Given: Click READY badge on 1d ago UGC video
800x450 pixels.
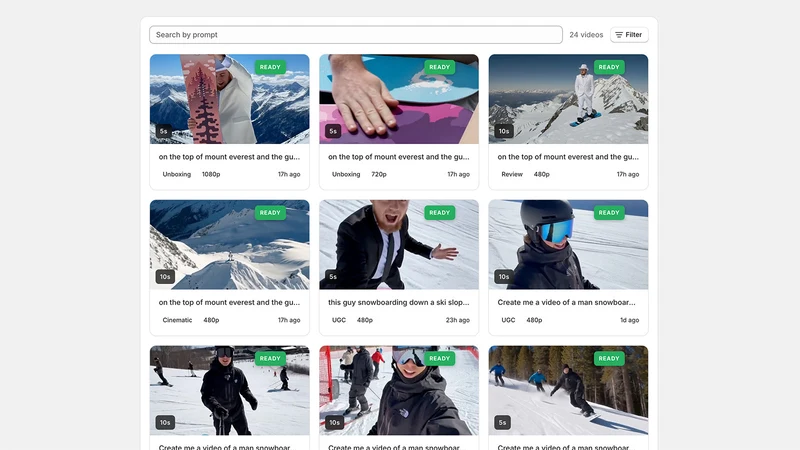Looking at the screenshot, I should coord(609,213).
